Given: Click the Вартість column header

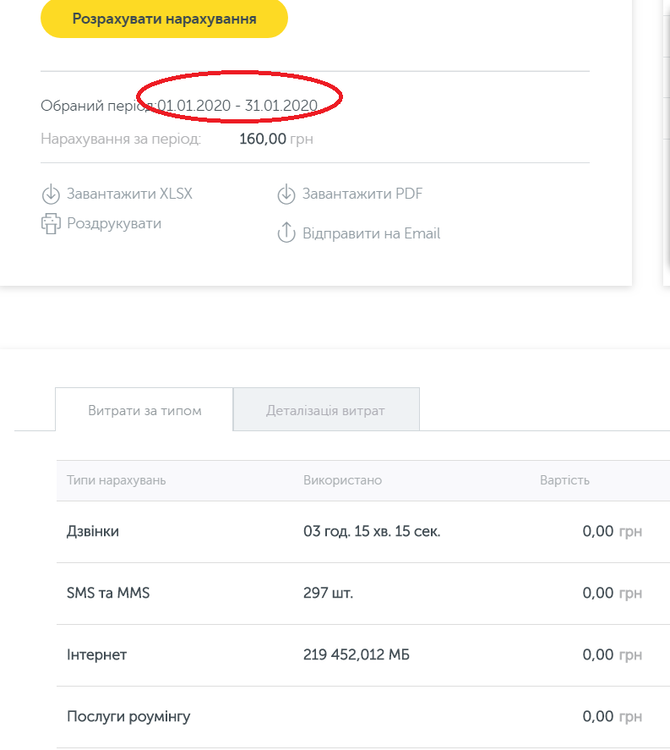Looking at the screenshot, I should coord(564,480).
